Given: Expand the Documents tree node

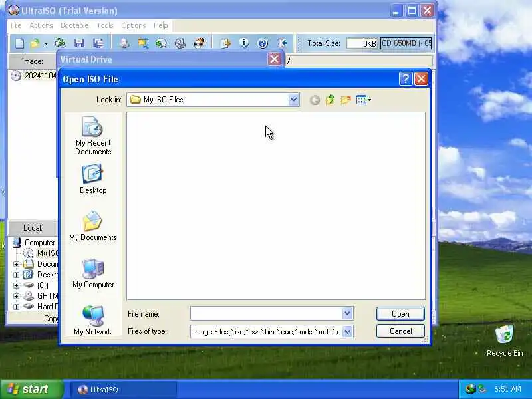Looking at the screenshot, I should tap(16, 264).
